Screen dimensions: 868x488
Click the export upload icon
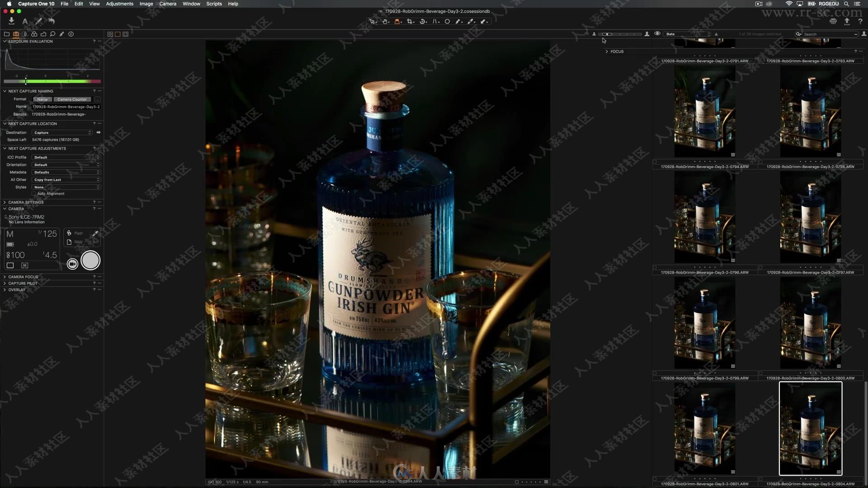(x=847, y=21)
